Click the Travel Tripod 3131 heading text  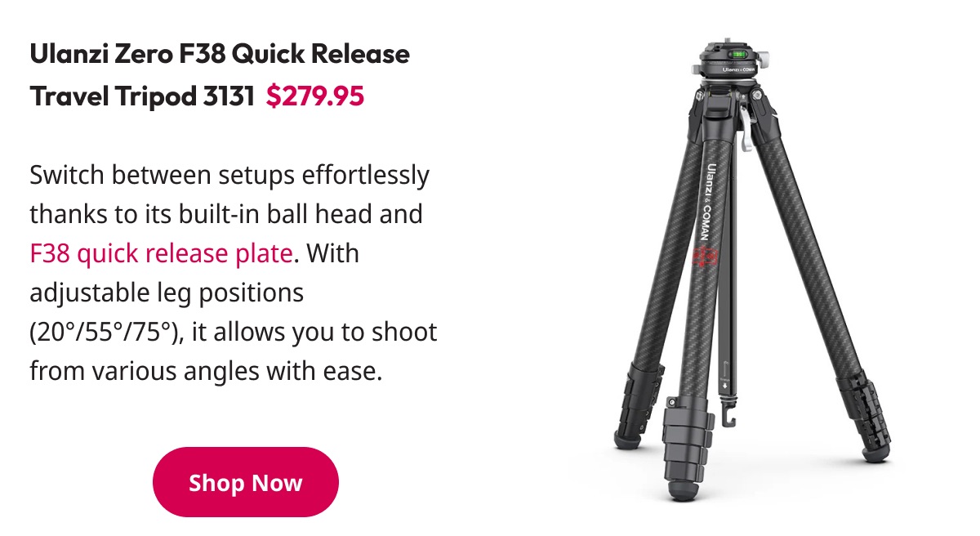(142, 97)
